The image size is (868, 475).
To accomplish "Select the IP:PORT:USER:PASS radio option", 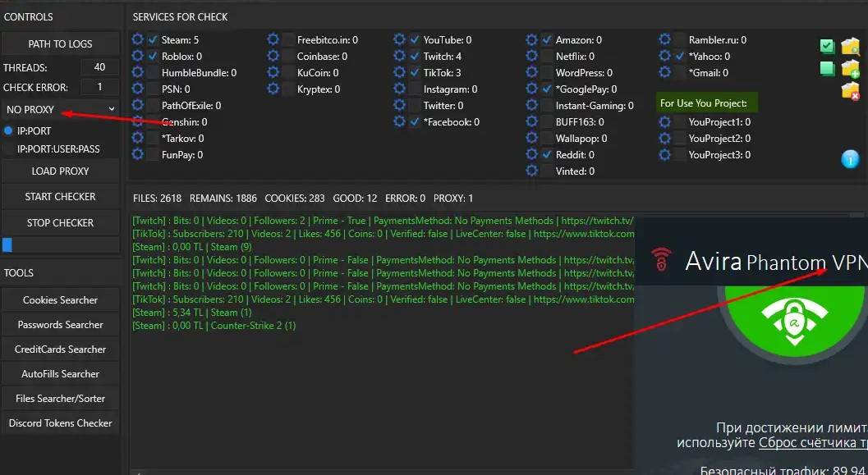I will pos(9,148).
